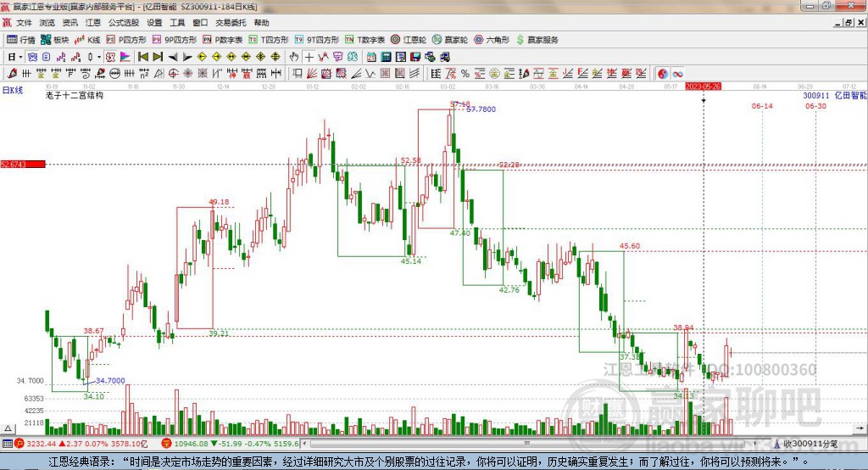Jump to first bar icon
Viewport: 868px width, 470px height.
(x=143, y=57)
